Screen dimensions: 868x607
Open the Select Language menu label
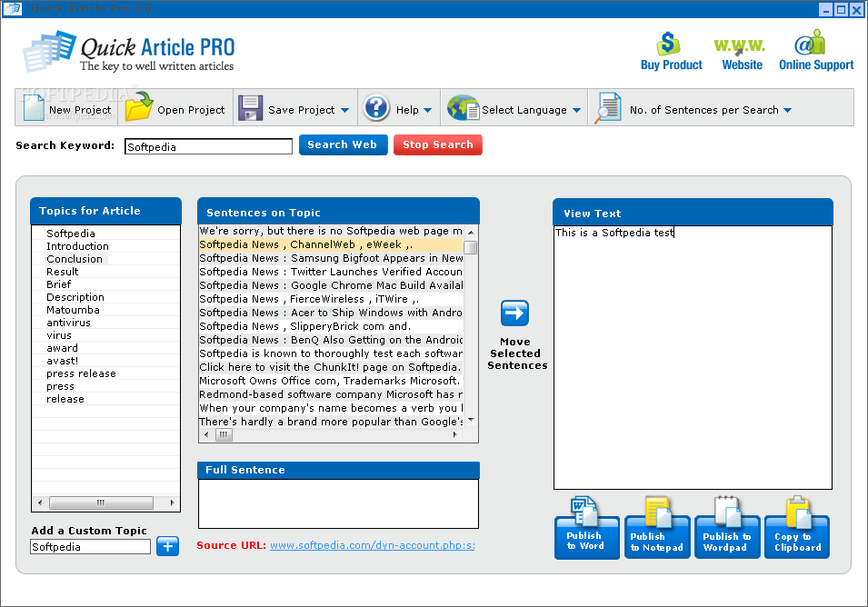[x=524, y=110]
